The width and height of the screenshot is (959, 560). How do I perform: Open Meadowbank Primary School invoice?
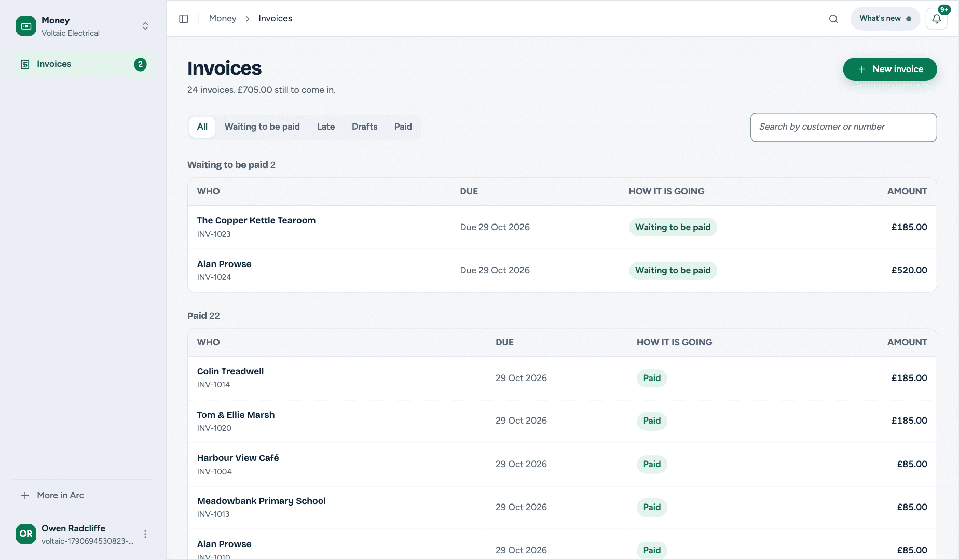tap(562, 508)
